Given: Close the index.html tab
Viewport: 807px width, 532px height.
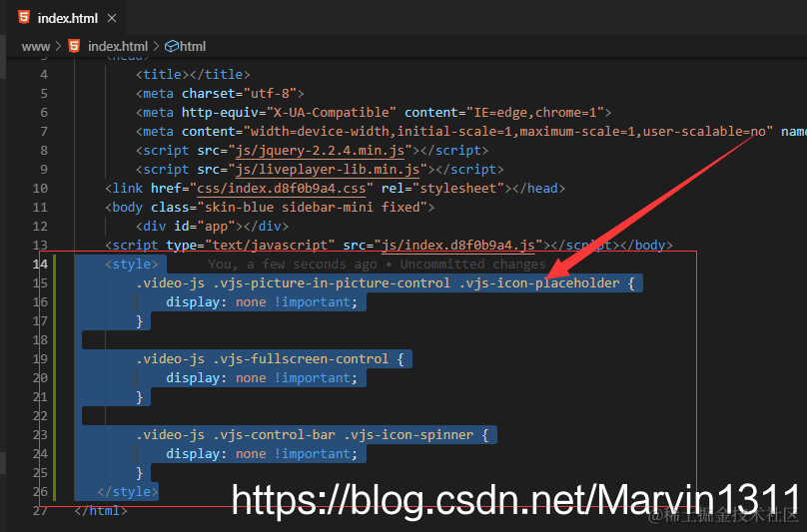Looking at the screenshot, I should (112, 19).
